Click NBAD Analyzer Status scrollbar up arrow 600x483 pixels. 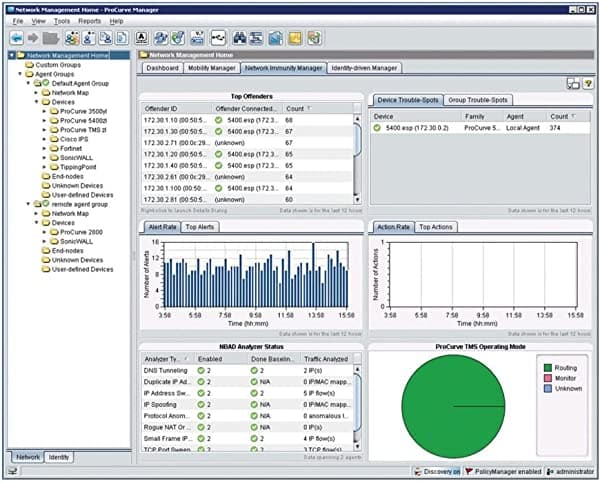[x=357, y=369]
